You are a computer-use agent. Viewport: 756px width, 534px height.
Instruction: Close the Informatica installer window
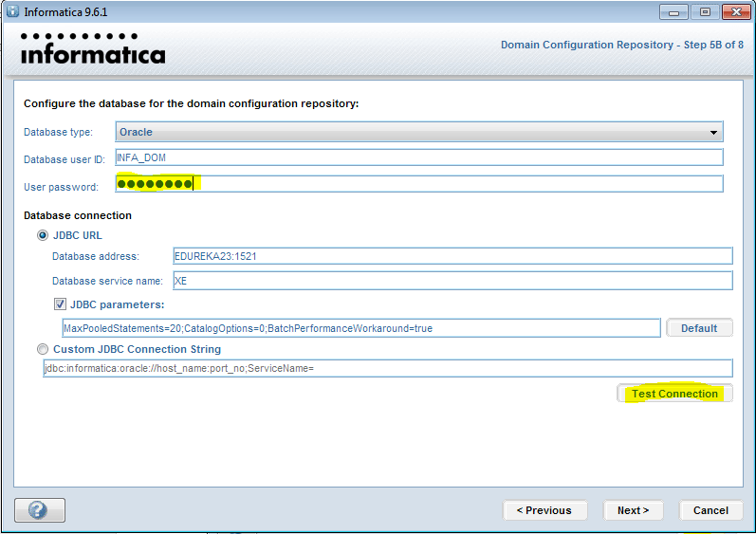[736, 12]
